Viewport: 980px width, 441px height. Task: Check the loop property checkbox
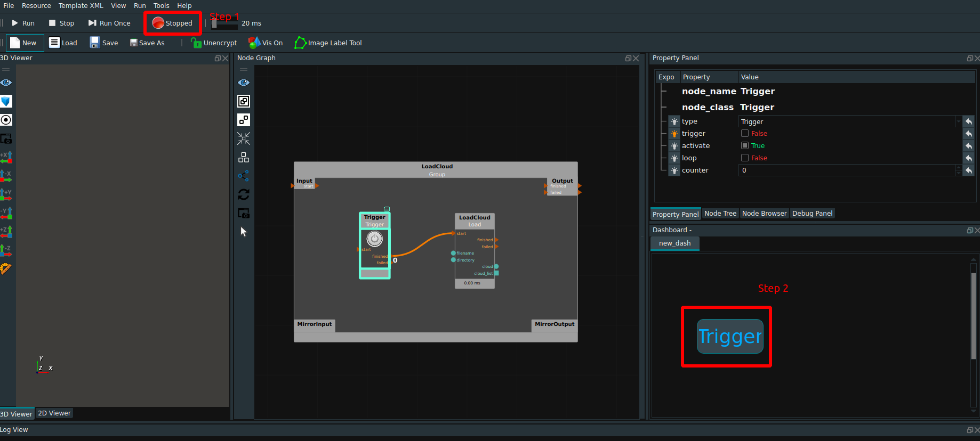745,158
